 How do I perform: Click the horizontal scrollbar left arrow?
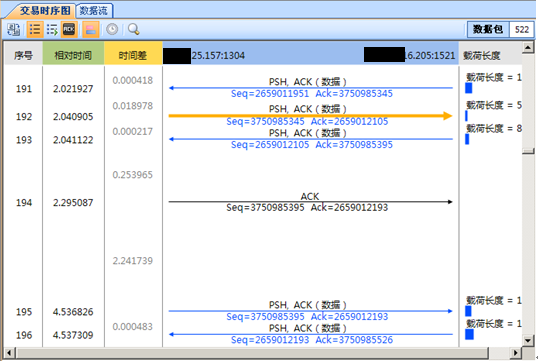[x=9, y=353]
